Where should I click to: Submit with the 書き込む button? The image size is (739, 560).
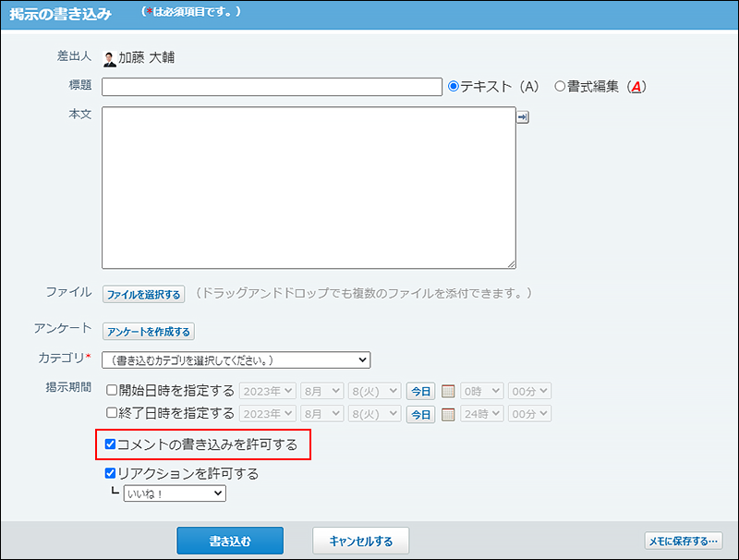tap(230, 541)
